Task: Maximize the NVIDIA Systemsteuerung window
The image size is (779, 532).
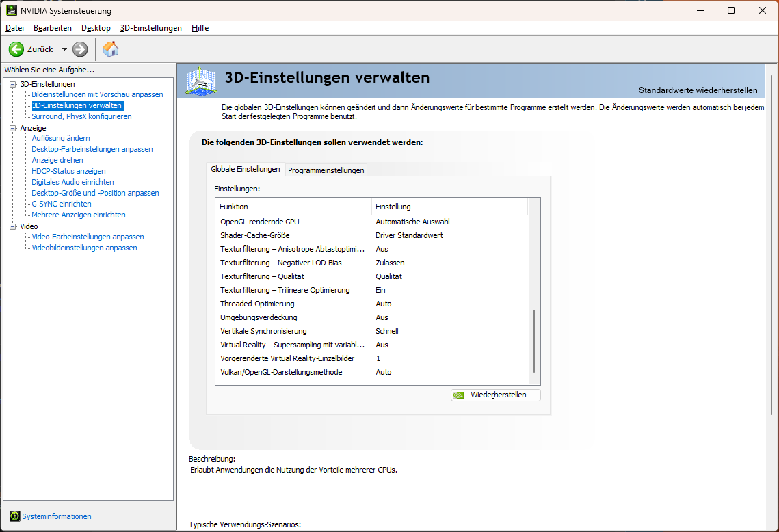Action: [x=731, y=10]
